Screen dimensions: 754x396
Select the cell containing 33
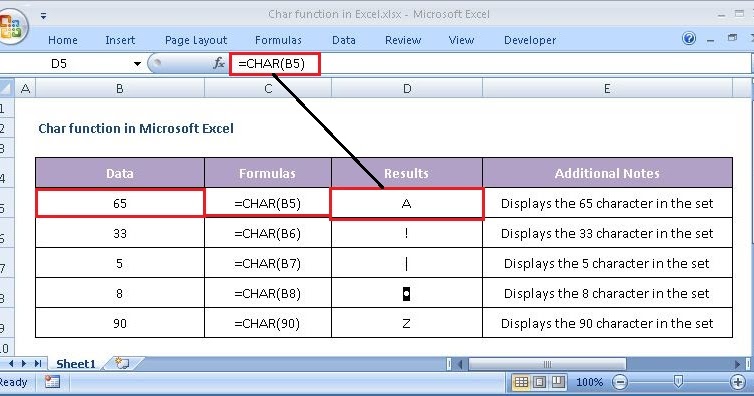coord(120,234)
